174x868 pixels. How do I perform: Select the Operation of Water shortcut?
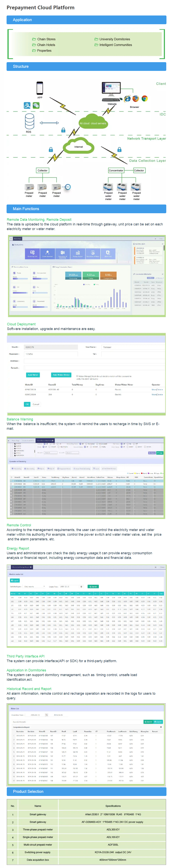point(93,253)
